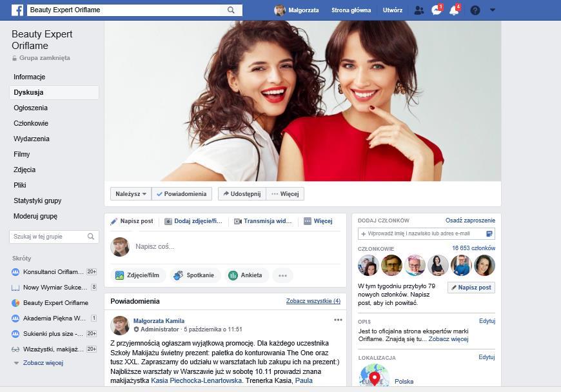Open the Wydarzenia section
Screen dimensions: 561x392
click(32, 139)
